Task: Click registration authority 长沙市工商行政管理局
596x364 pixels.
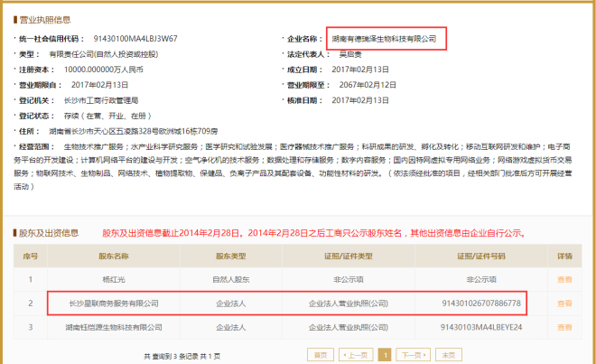Action: 101,100
